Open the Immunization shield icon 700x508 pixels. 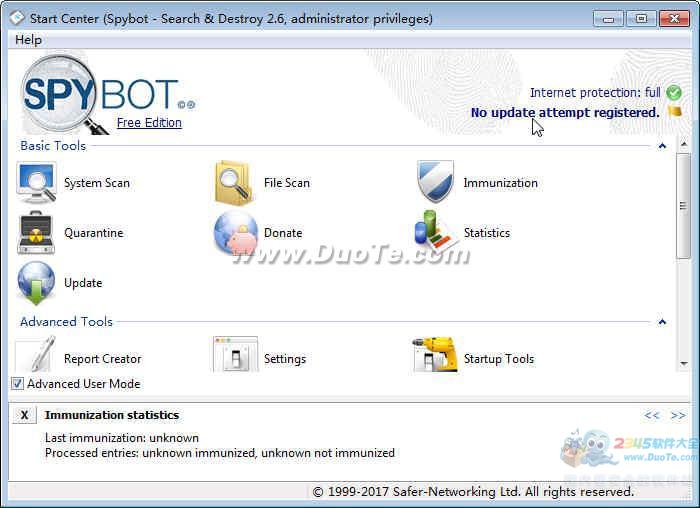(x=435, y=181)
